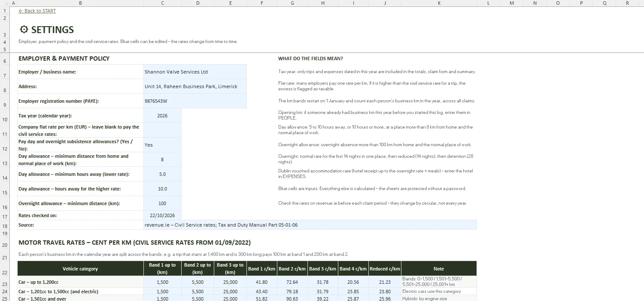Select row 12 header
The width and height of the screenshot is (644, 301).
click(x=4, y=145)
